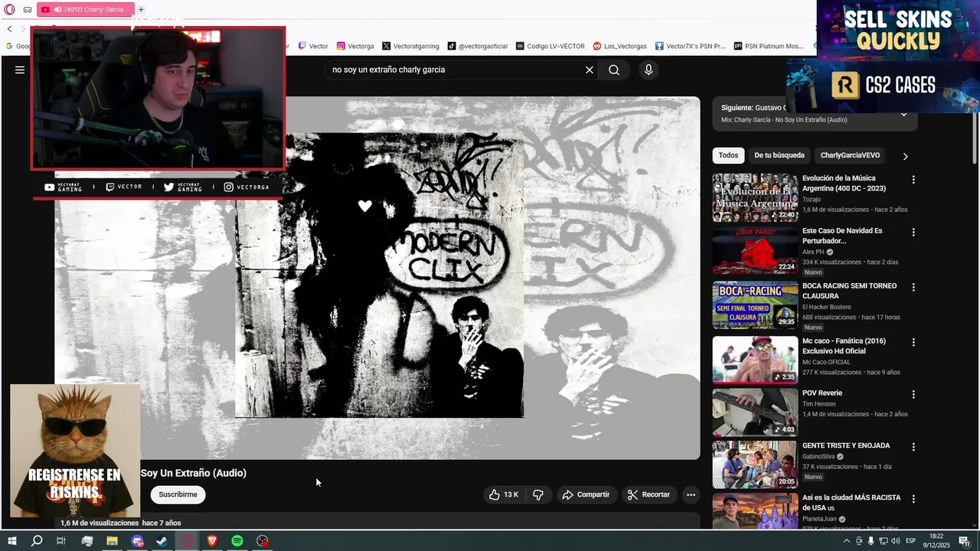Open channel name El Hacker Bostero
The image size is (980, 551).
[827, 307]
